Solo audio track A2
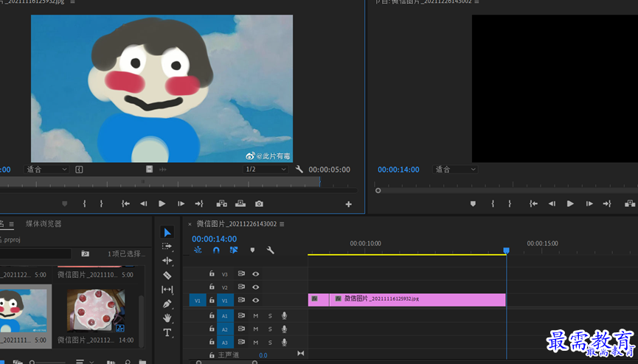 [x=270, y=329]
